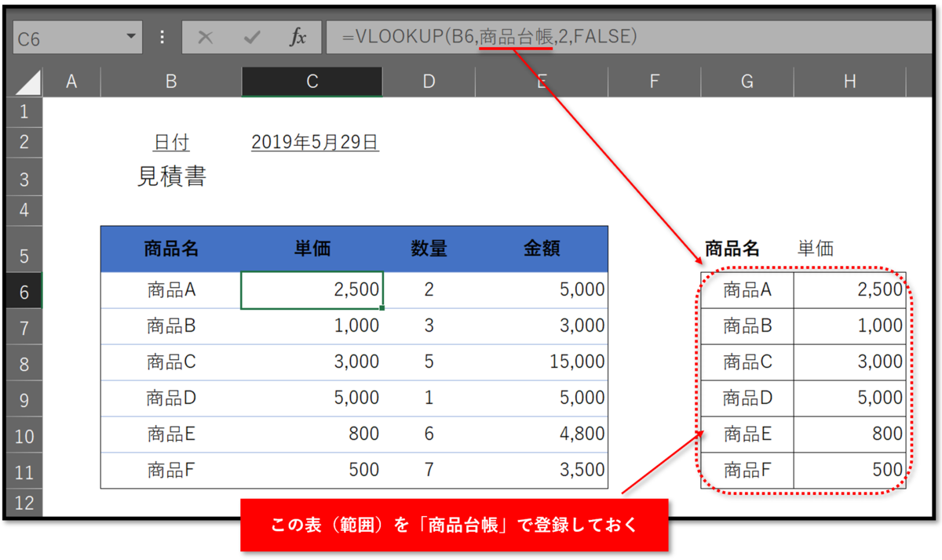Click the Cancel (X) icon beside the formula bar
The height and width of the screenshot is (560, 942).
207,36
